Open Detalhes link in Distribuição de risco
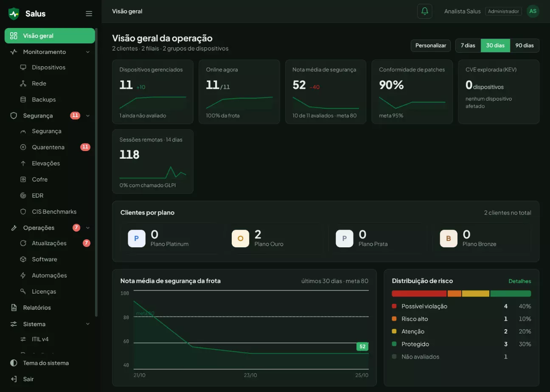The height and width of the screenshot is (392, 550). coord(520,281)
